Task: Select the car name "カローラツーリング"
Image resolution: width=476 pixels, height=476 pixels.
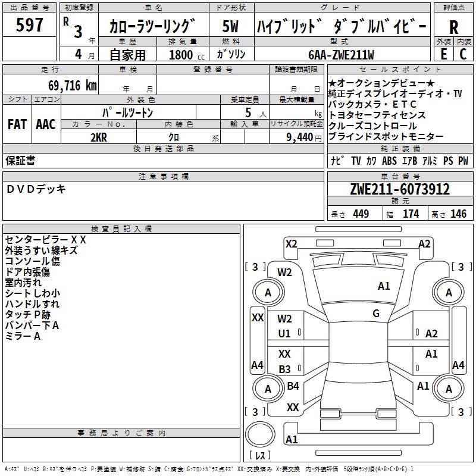Action: coord(152,26)
